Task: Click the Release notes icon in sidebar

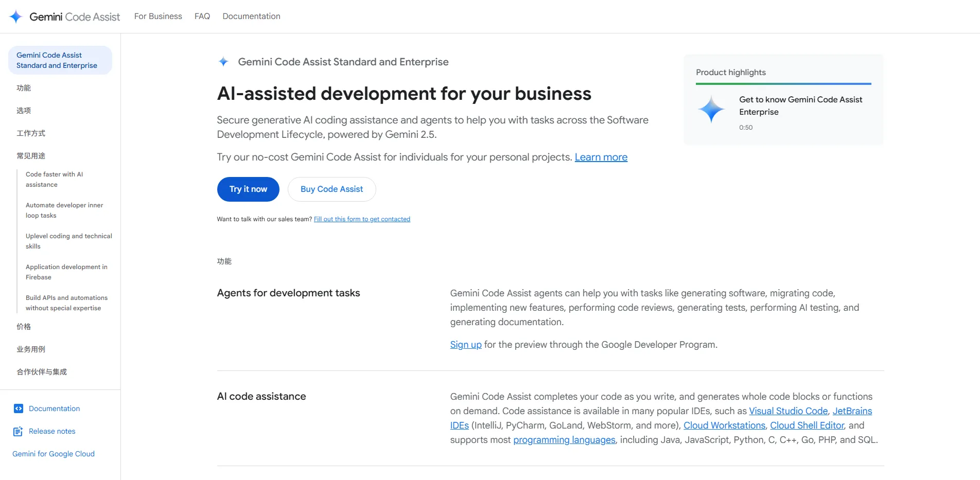Action: coord(18,431)
